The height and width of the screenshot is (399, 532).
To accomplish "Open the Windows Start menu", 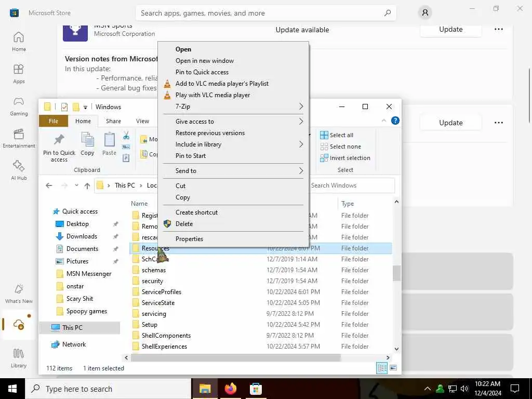I will pos(12,389).
